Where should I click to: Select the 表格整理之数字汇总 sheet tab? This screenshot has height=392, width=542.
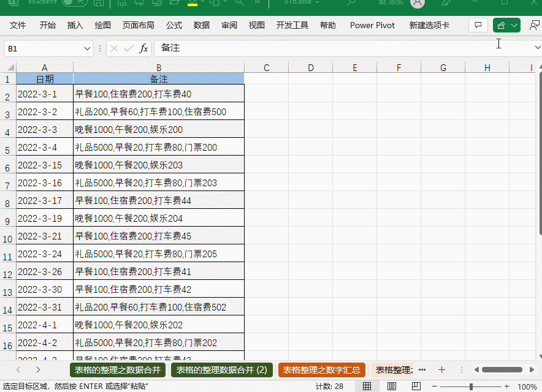[321, 370]
